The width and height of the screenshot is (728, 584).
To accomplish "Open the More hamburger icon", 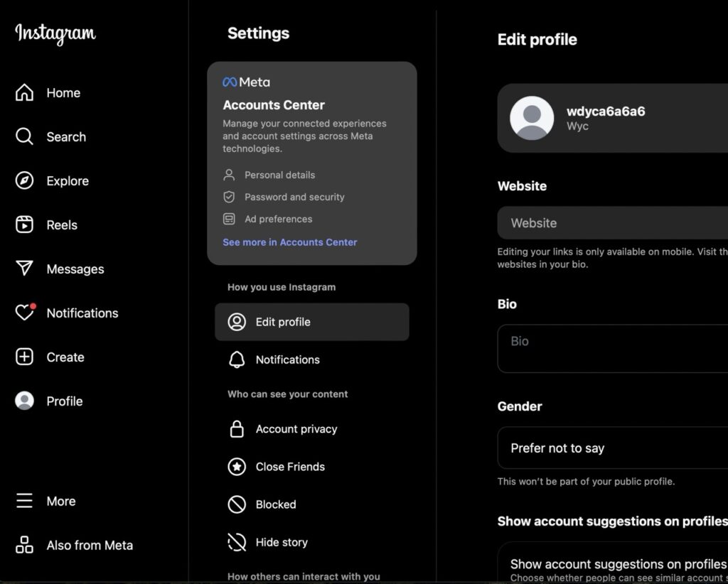I will coord(25,501).
